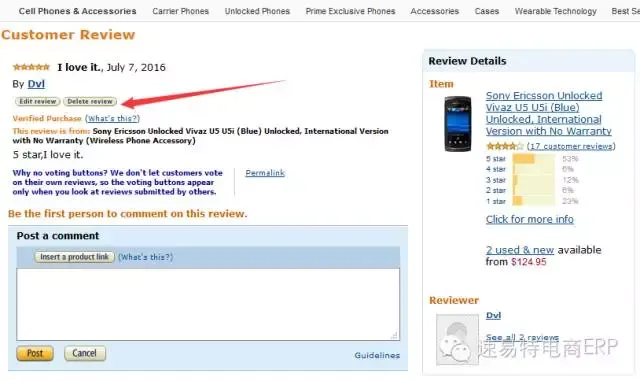This screenshot has width=640, height=381.
Task: Open the Unlocked Phones menu item
Action: tap(257, 11)
